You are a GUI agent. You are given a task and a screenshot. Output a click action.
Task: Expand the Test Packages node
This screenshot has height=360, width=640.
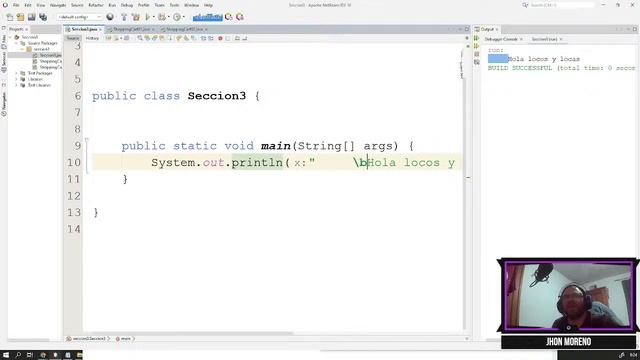(x=16, y=73)
